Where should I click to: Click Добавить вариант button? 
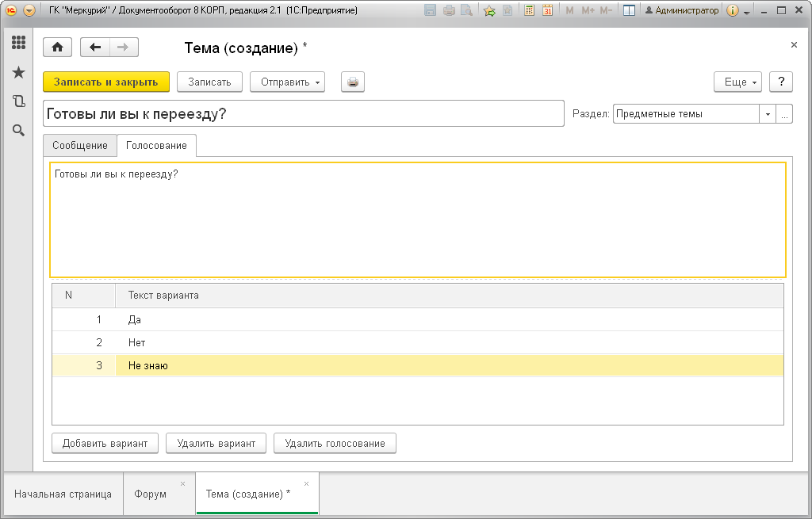tap(105, 444)
